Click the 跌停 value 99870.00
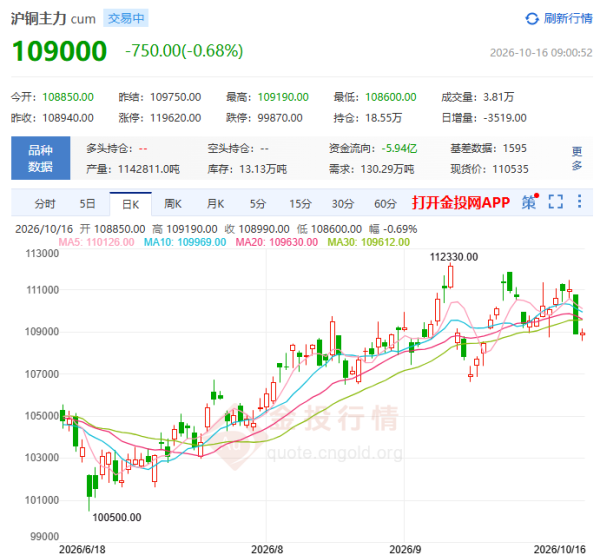The height and width of the screenshot is (555, 600). point(280,118)
